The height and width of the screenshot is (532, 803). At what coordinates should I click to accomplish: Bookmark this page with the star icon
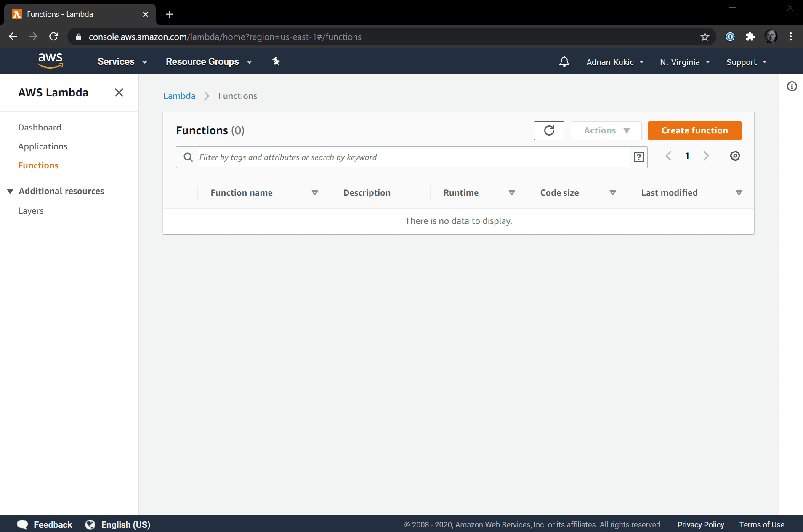click(x=705, y=37)
